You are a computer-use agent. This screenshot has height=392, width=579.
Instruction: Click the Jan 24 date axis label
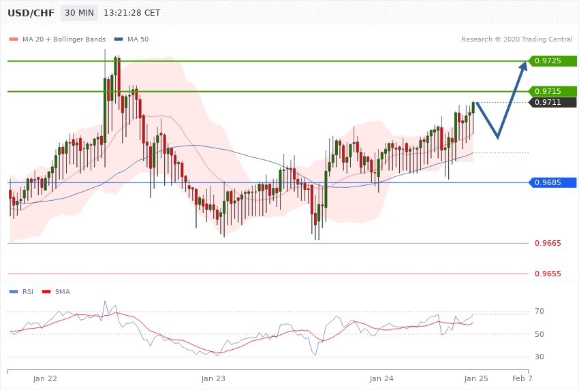[x=381, y=378]
